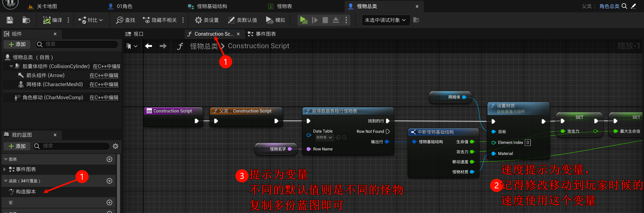Switch to the 事件图表 tab
Image resolution: width=644 pixels, height=213 pixels.
click(262, 34)
